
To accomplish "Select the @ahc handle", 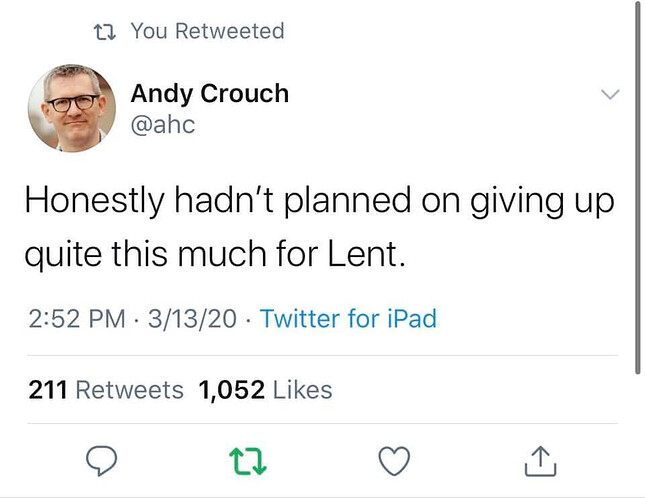I will coord(163,125).
